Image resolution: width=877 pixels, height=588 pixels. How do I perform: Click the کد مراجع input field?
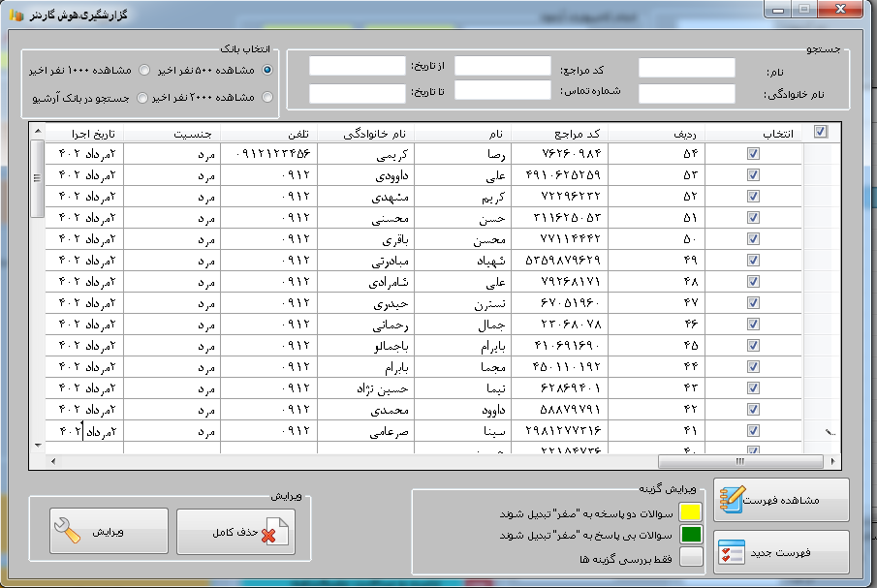[502, 66]
